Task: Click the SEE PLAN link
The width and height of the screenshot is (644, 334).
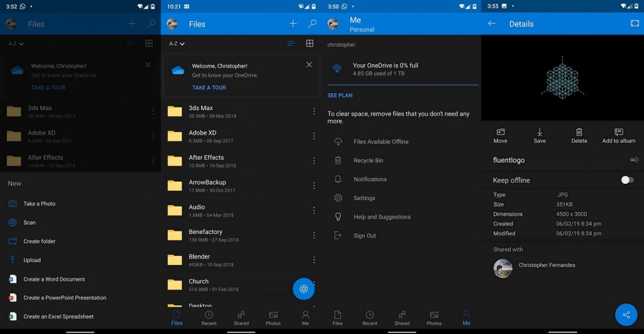Action: tap(340, 96)
